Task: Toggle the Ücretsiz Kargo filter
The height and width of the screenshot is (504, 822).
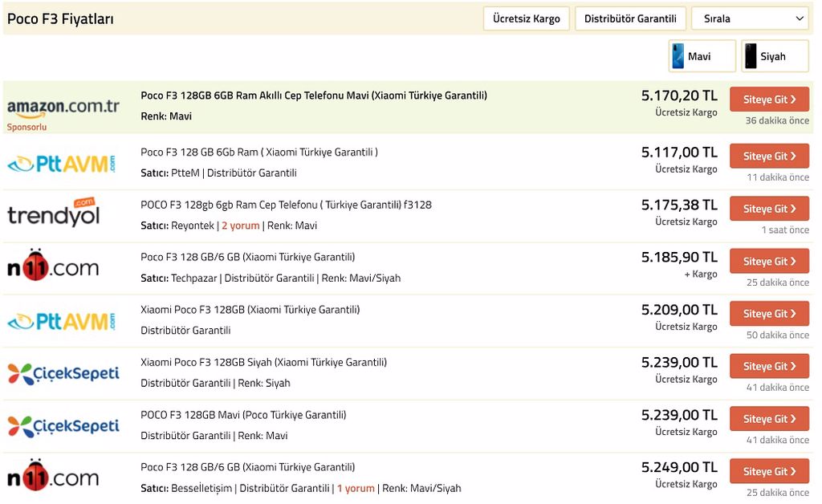Action: click(527, 19)
